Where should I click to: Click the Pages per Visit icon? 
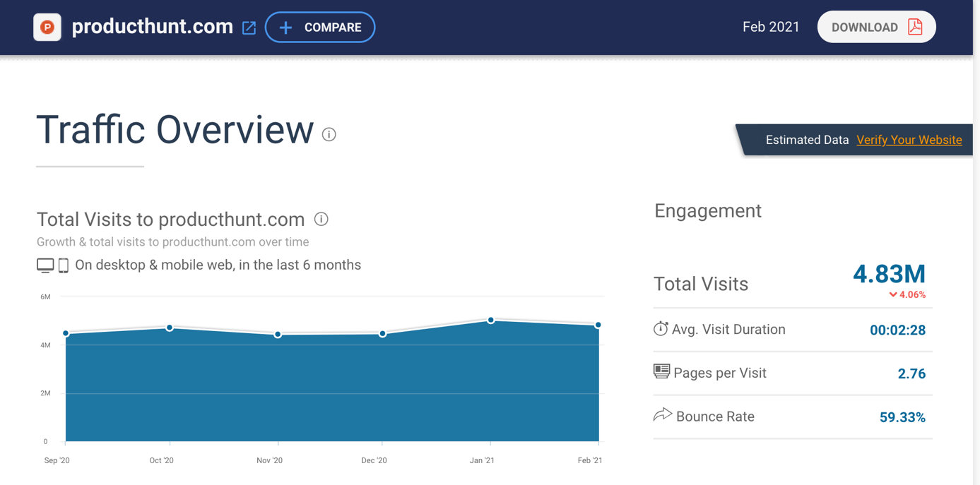(x=661, y=371)
